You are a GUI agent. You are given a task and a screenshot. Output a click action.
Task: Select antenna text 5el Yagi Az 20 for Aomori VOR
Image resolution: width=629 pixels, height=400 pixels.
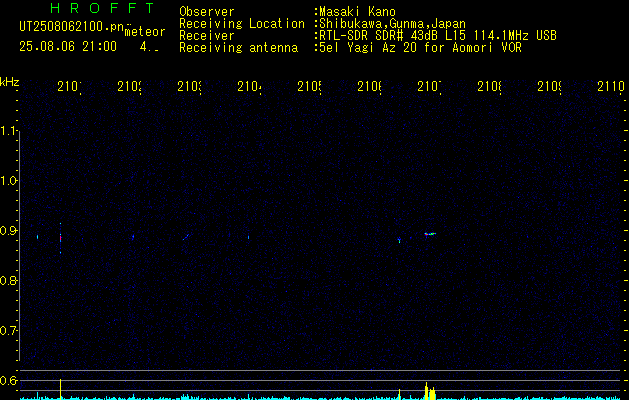420,48
